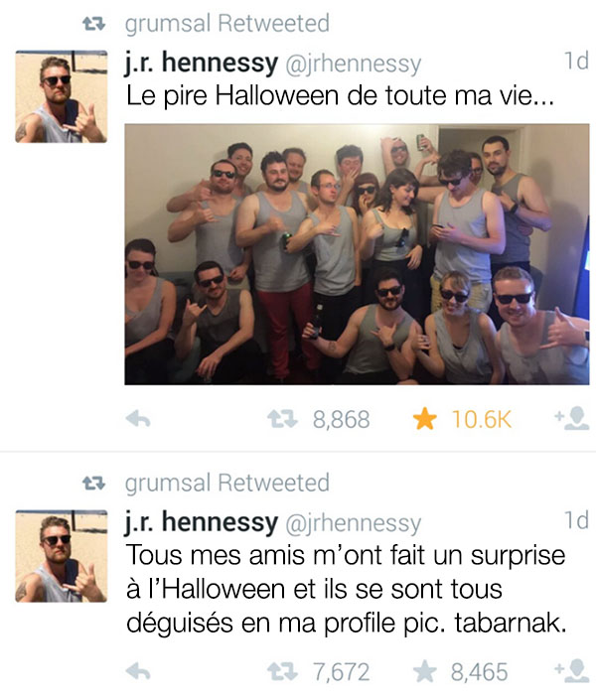
Task: Reply to the 'Tous mes amis' tweet
Action: [138, 671]
